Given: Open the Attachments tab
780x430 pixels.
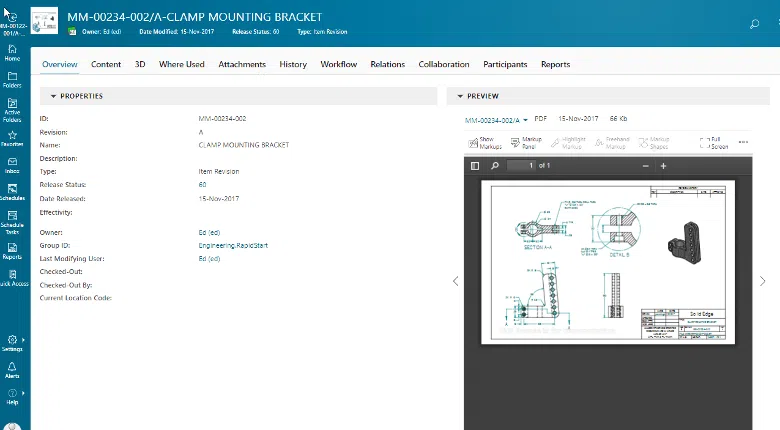Looking at the screenshot, I should pyautogui.click(x=242, y=64).
